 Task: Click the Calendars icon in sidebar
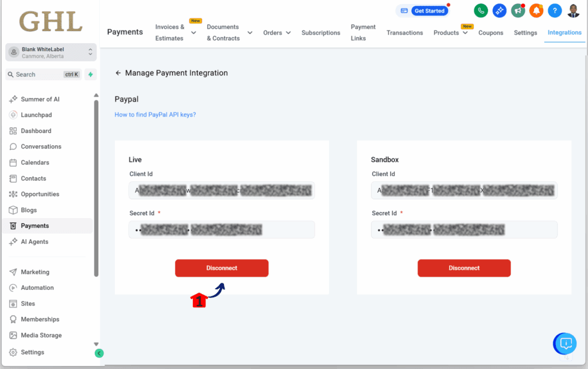coord(13,162)
